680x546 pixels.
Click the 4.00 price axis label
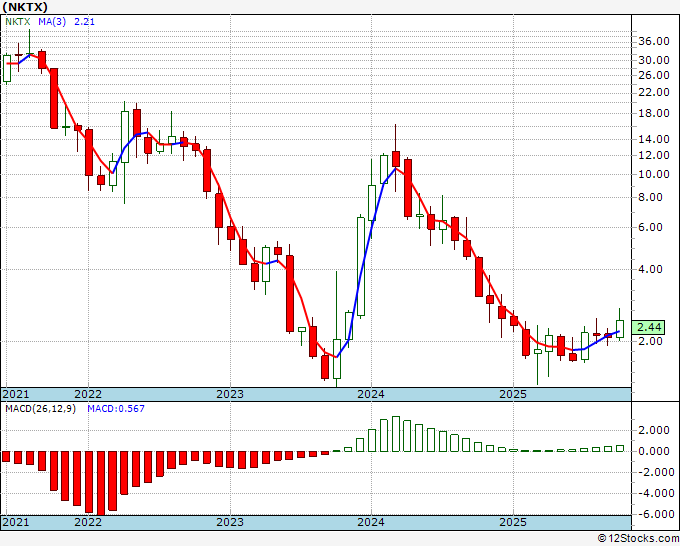point(651,270)
